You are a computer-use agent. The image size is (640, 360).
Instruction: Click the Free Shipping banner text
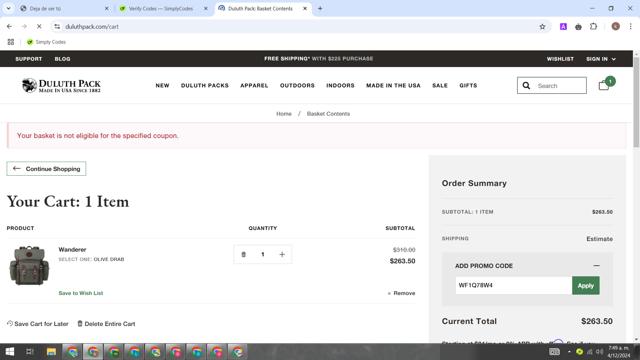point(318,59)
